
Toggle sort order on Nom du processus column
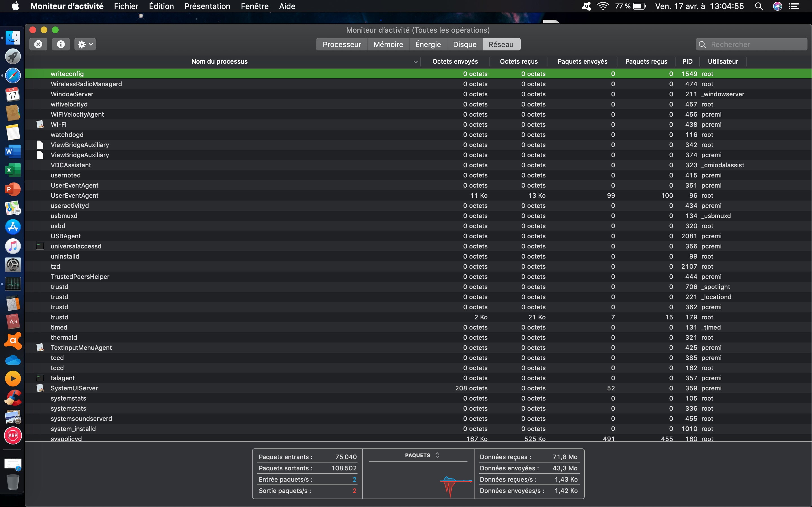click(219, 61)
